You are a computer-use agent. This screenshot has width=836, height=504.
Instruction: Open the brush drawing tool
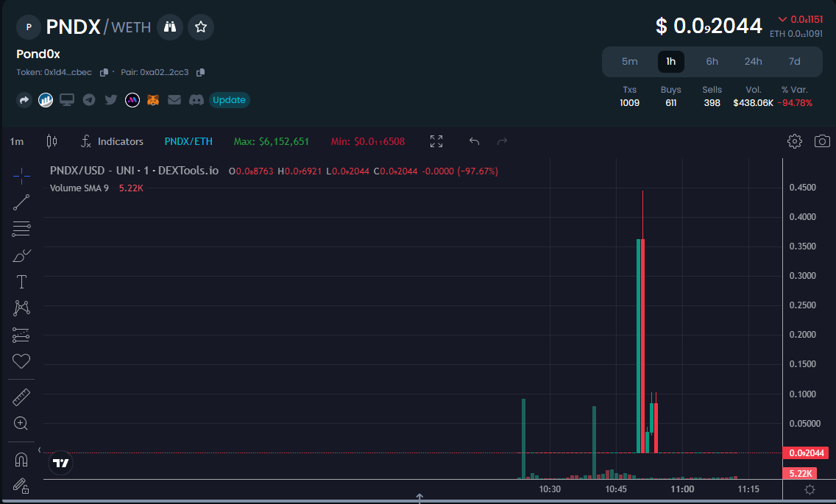(21, 255)
